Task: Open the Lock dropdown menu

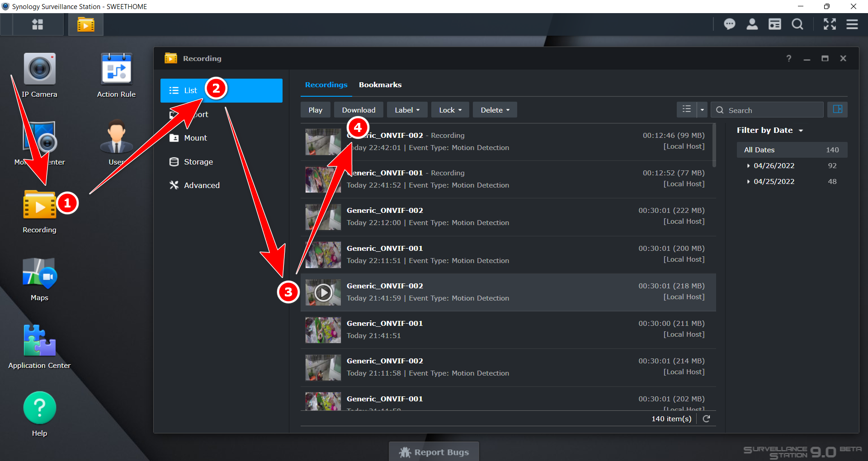Action: pyautogui.click(x=450, y=110)
